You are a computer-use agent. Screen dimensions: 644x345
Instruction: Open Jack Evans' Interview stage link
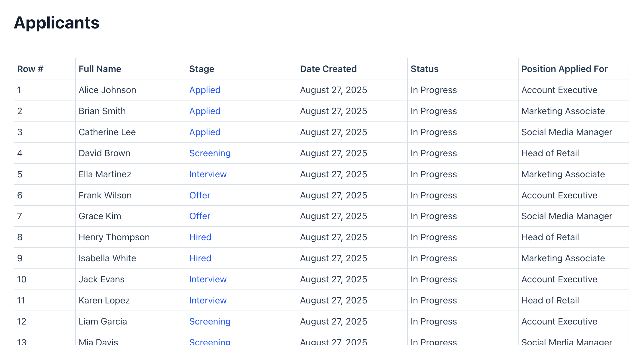pyautogui.click(x=208, y=279)
